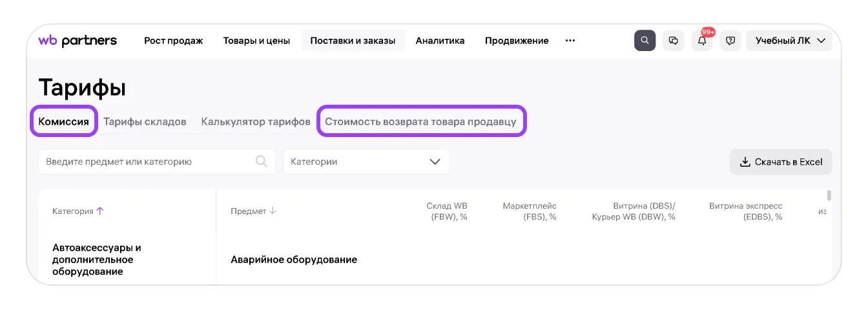Click the magnifier in the subject search field

pos(262,162)
